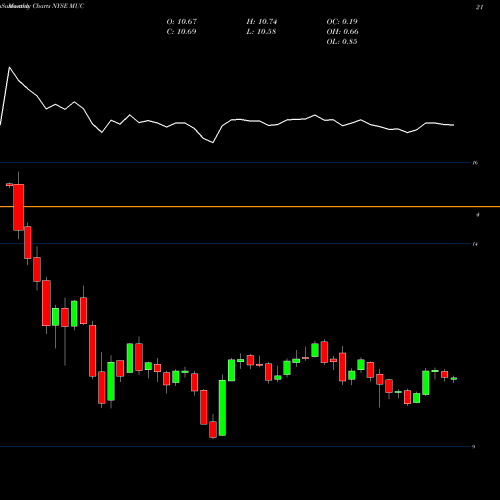Screen dimensions: 500x500
Task: Click the '14' price axis label
Action: click(x=475, y=244)
